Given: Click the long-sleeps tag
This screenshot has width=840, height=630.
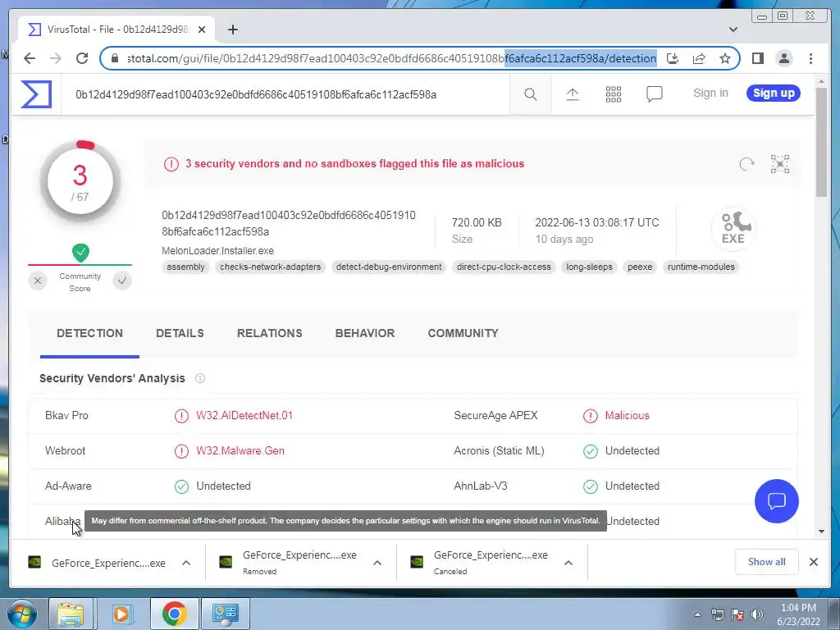Looking at the screenshot, I should (x=589, y=267).
